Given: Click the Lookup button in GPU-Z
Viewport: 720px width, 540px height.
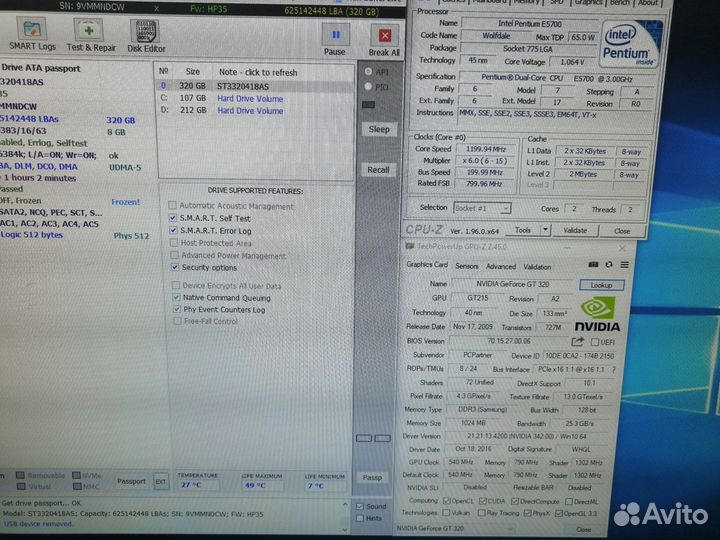Looking at the screenshot, I should pos(602,285).
